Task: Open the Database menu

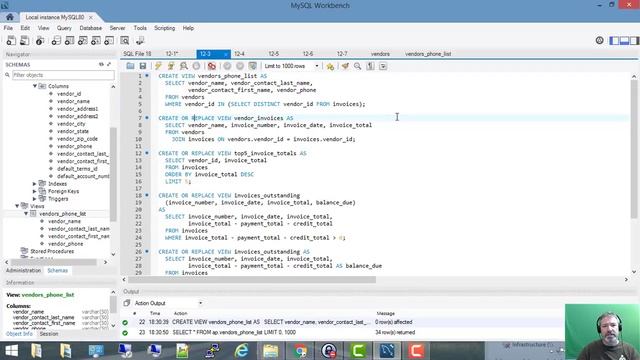Action: click(91, 28)
